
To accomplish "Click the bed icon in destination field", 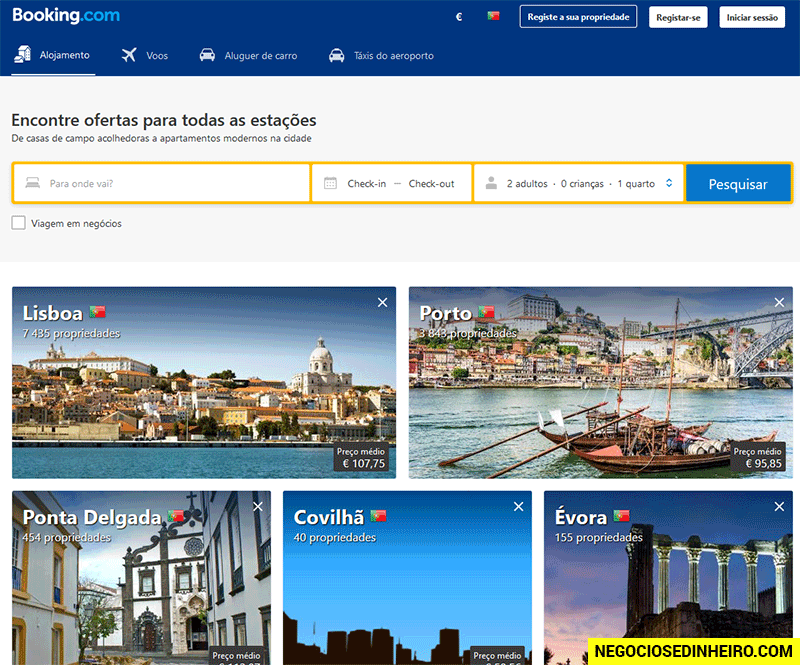I will coord(33,183).
